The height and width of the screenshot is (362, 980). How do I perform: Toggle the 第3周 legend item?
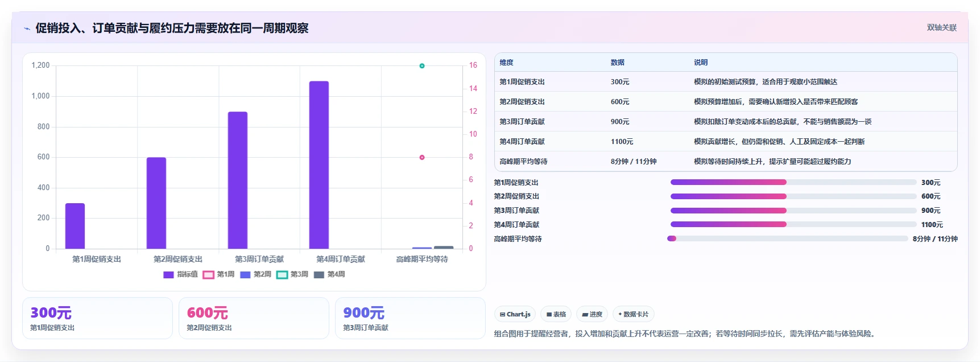(x=292, y=274)
